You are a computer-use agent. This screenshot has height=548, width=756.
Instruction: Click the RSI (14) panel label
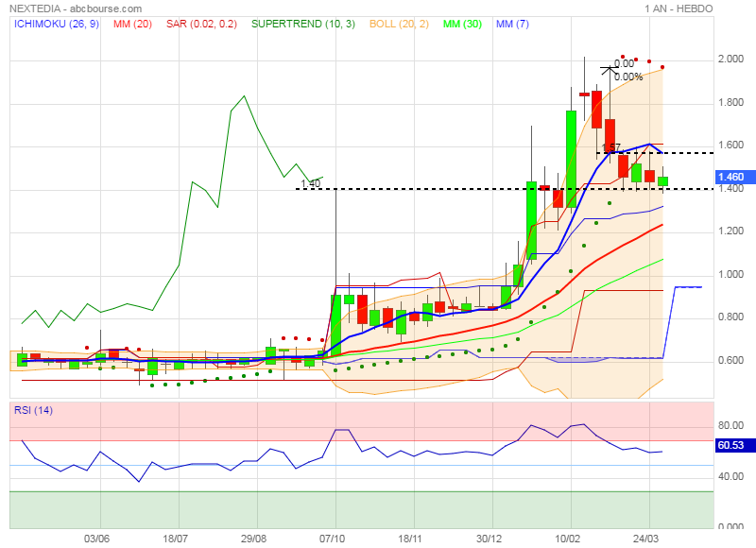pos(33,410)
